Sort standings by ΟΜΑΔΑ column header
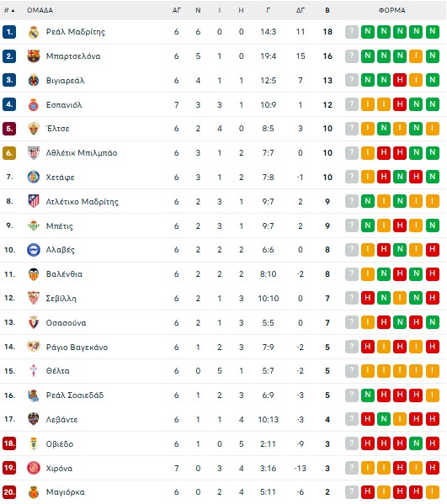Image resolution: width=447 pixels, height=504 pixels. [x=40, y=10]
